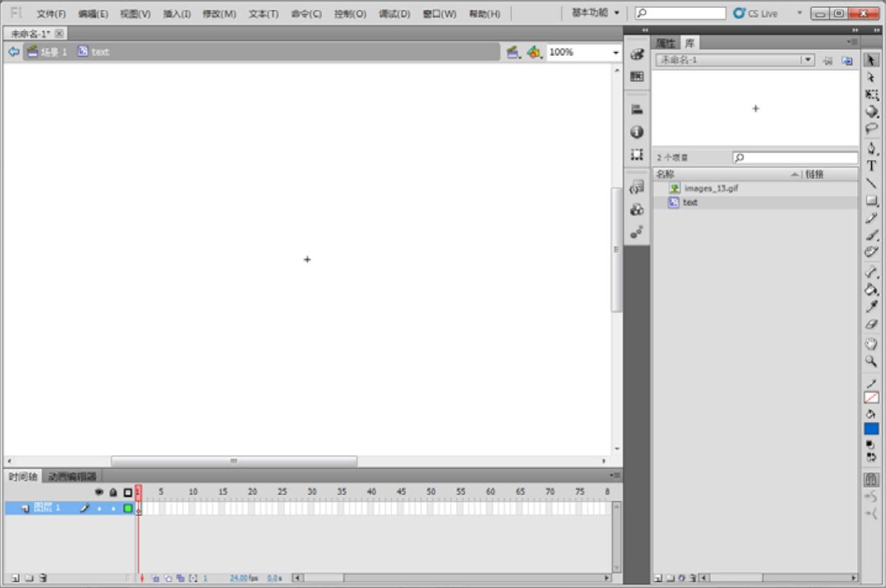Click the black and white colors button
Viewport: 886px width, 588px height.
[x=871, y=444]
